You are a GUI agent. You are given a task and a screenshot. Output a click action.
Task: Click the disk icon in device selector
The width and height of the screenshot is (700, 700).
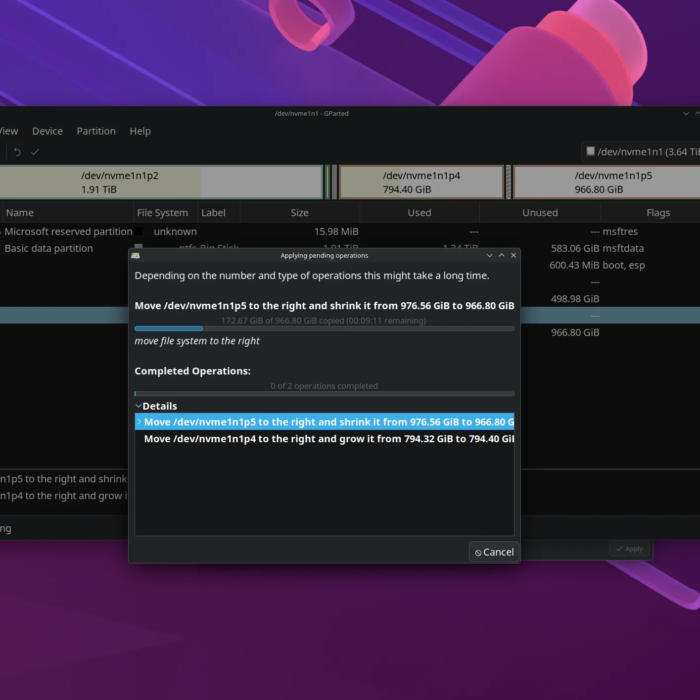point(590,152)
